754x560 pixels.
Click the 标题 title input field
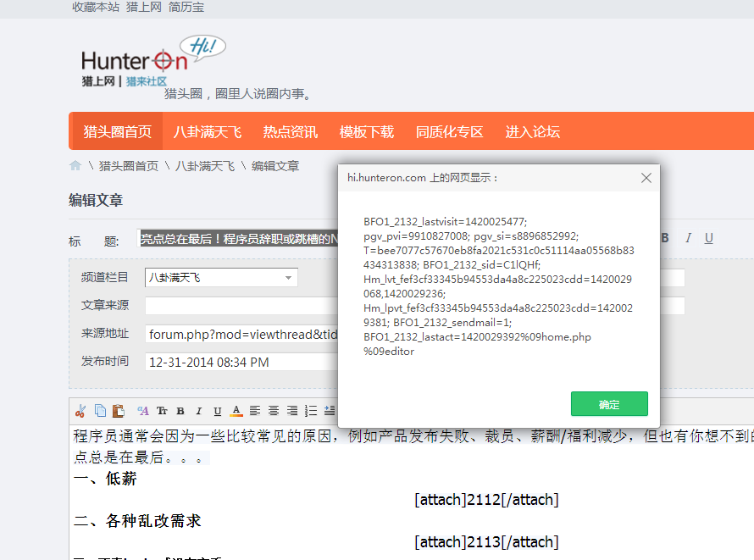tap(237, 238)
